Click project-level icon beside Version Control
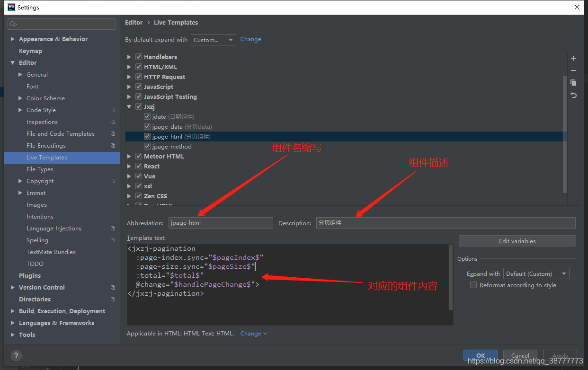 pos(113,288)
